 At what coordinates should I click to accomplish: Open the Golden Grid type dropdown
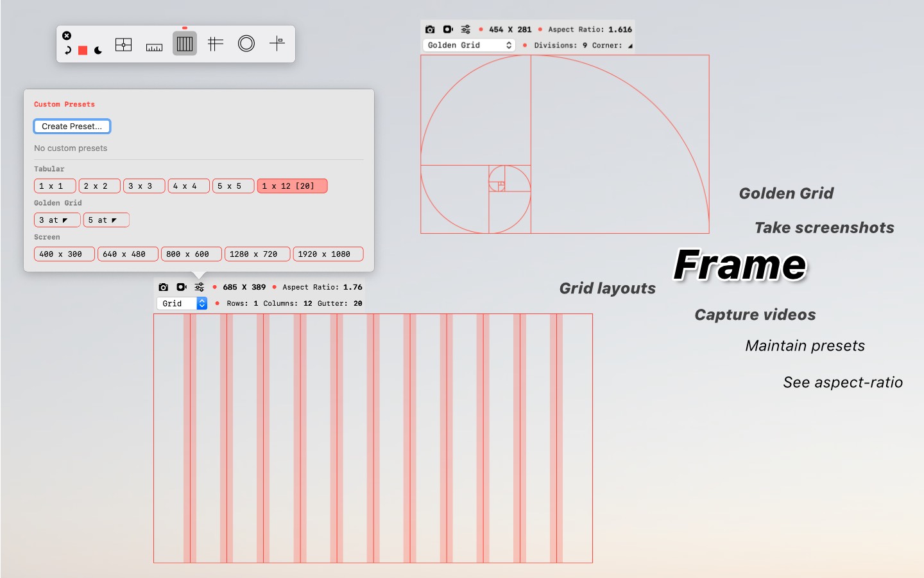point(468,46)
